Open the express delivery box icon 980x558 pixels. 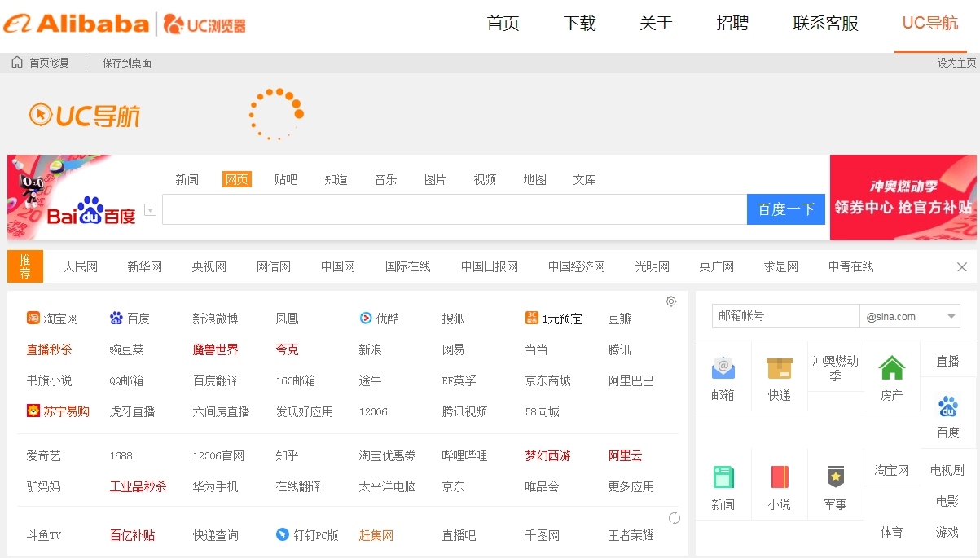coord(779,369)
